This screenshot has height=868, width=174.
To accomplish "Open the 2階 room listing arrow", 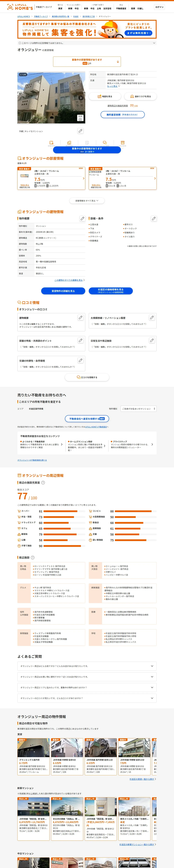I will click(x=84, y=179).
